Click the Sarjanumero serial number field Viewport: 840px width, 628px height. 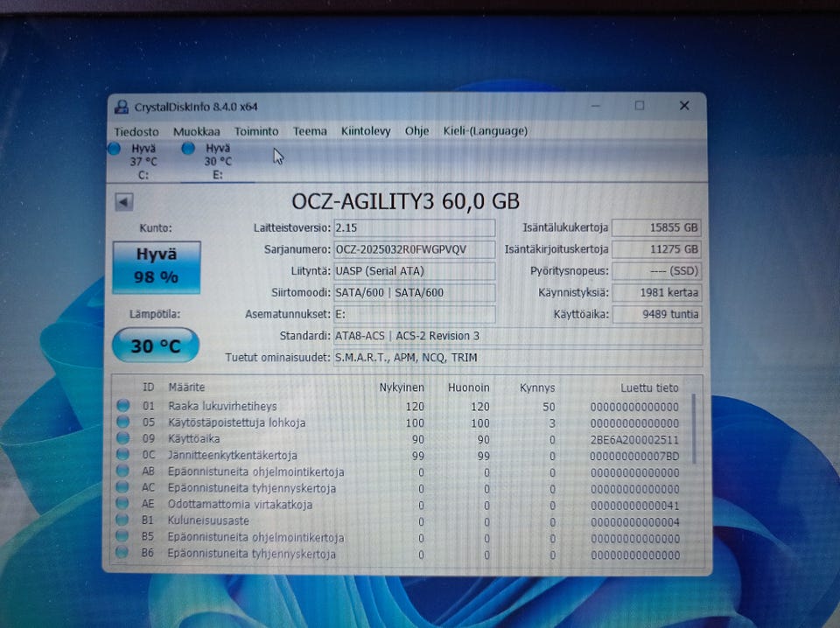[x=414, y=249]
